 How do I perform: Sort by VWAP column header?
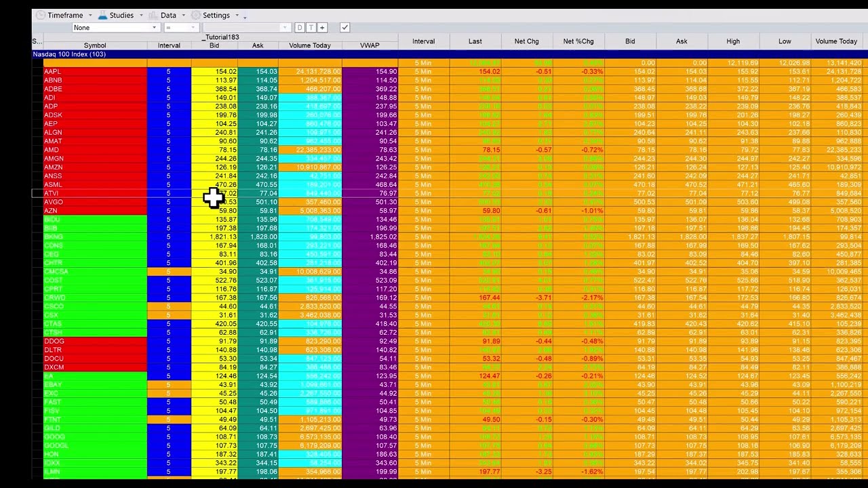370,45
